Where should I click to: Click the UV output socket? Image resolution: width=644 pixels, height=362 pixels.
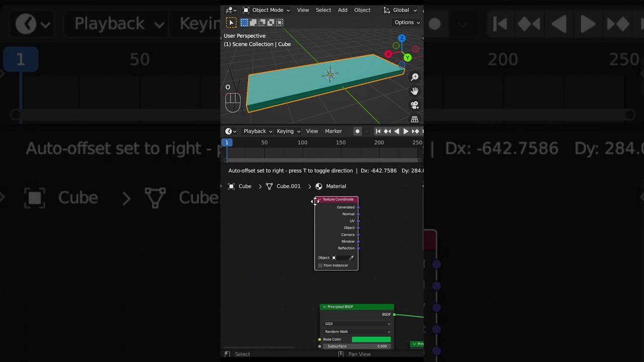tap(358, 221)
